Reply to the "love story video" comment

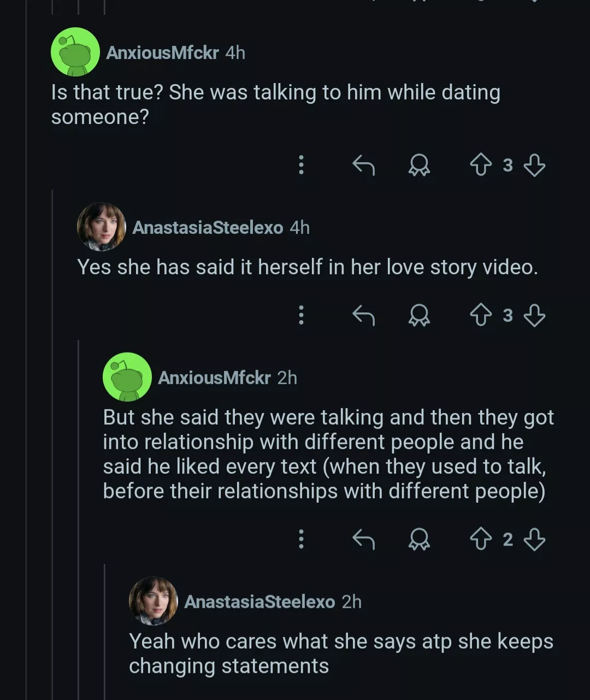click(363, 315)
